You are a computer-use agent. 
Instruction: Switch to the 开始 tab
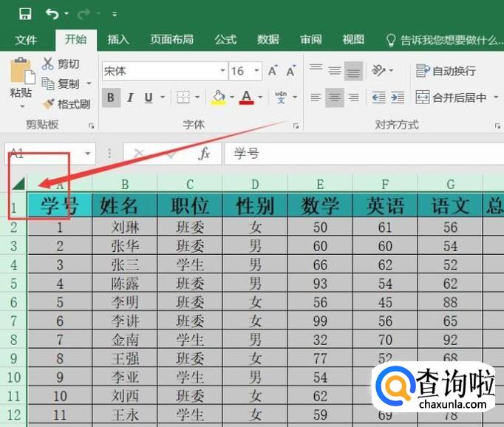point(76,39)
